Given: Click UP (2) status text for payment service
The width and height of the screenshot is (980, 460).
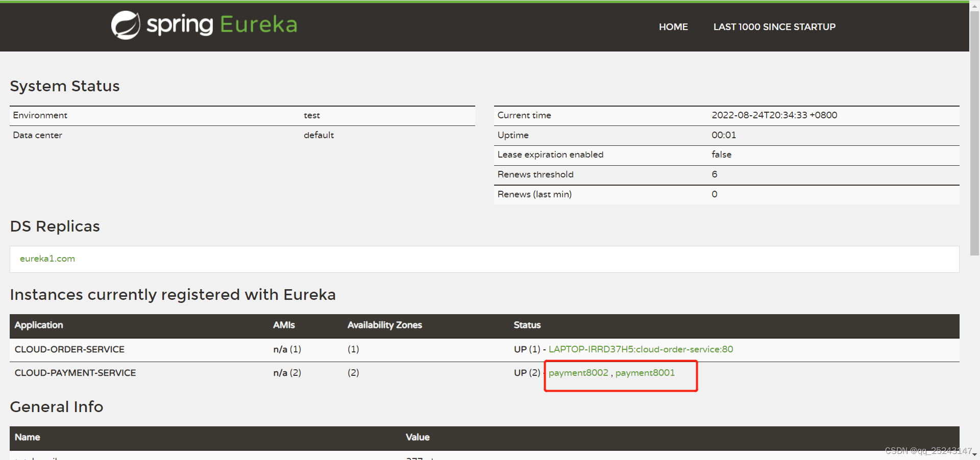Looking at the screenshot, I should (527, 373).
